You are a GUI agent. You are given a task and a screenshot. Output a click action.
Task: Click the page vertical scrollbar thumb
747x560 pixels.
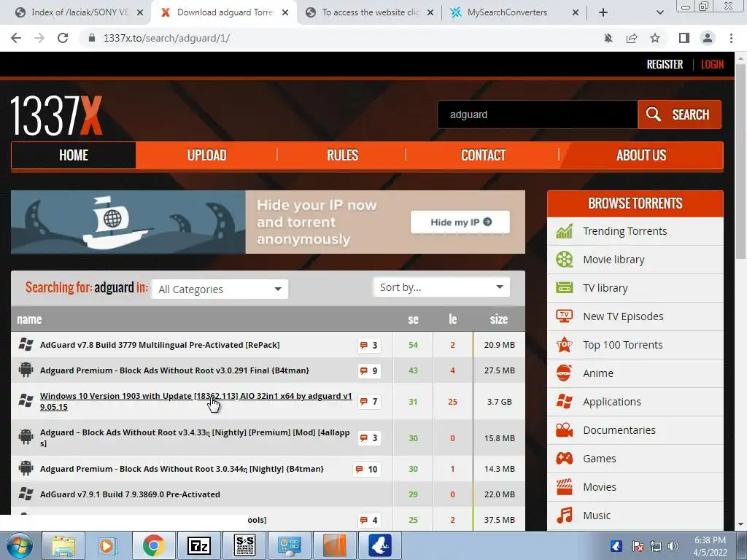point(740,162)
